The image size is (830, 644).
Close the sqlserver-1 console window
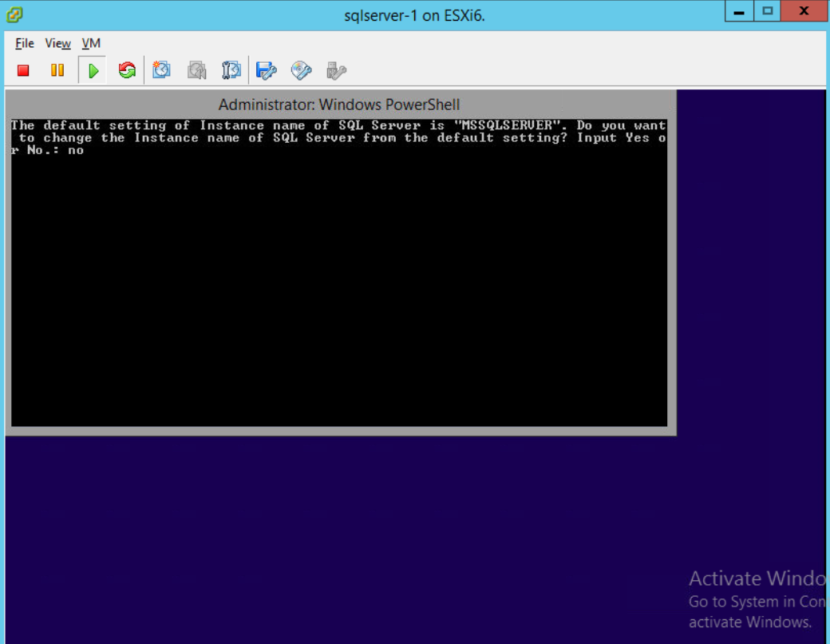coord(804,11)
